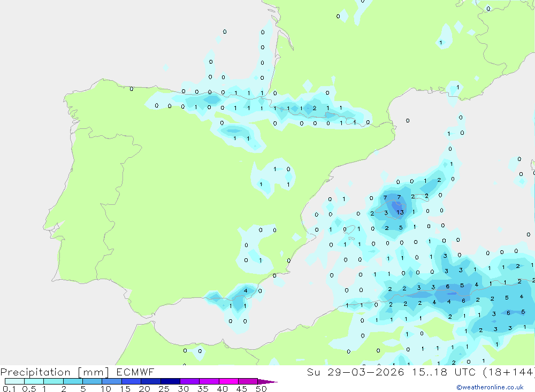Click the 5–10 mm legend swatch
Image resolution: width=535 pixels, height=392 pixels.
point(92,381)
